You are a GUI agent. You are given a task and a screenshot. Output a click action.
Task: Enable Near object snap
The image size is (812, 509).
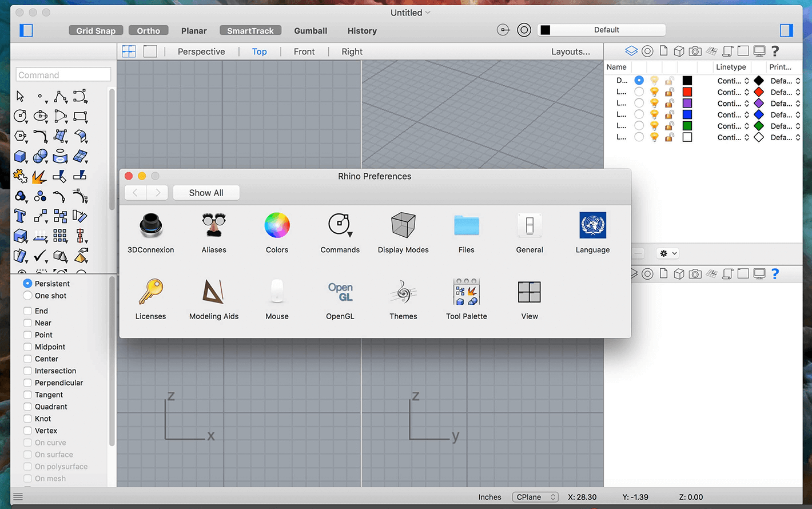(27, 323)
